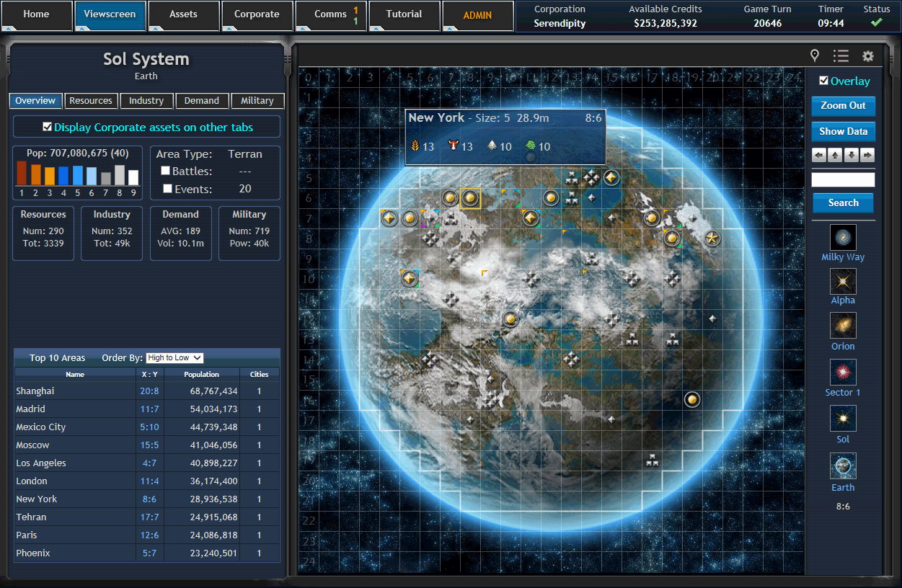Open the Resources tab
The width and height of the screenshot is (902, 588).
click(91, 101)
